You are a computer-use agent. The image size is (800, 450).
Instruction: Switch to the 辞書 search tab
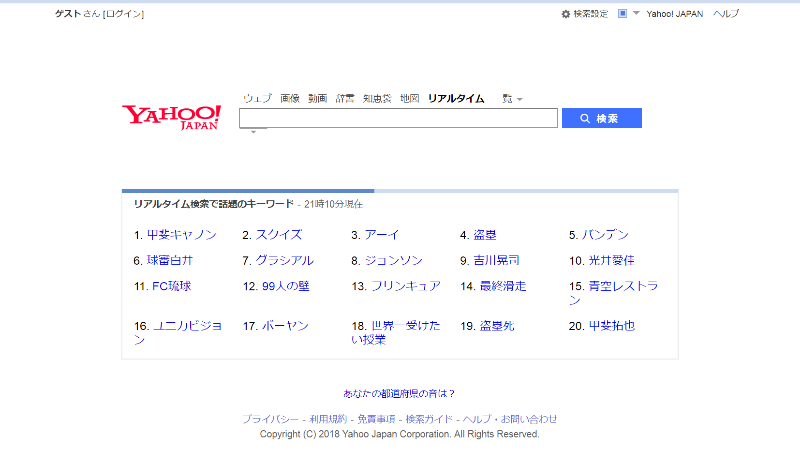[x=345, y=98]
